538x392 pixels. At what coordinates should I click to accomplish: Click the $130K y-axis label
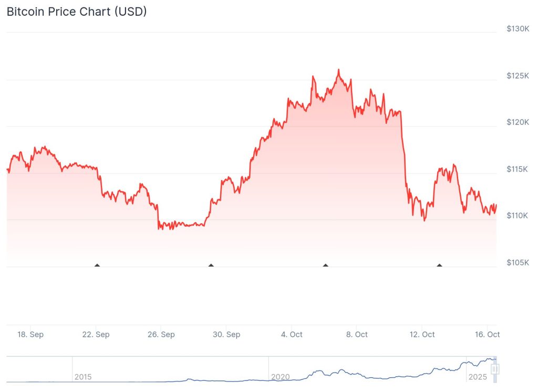coord(517,29)
